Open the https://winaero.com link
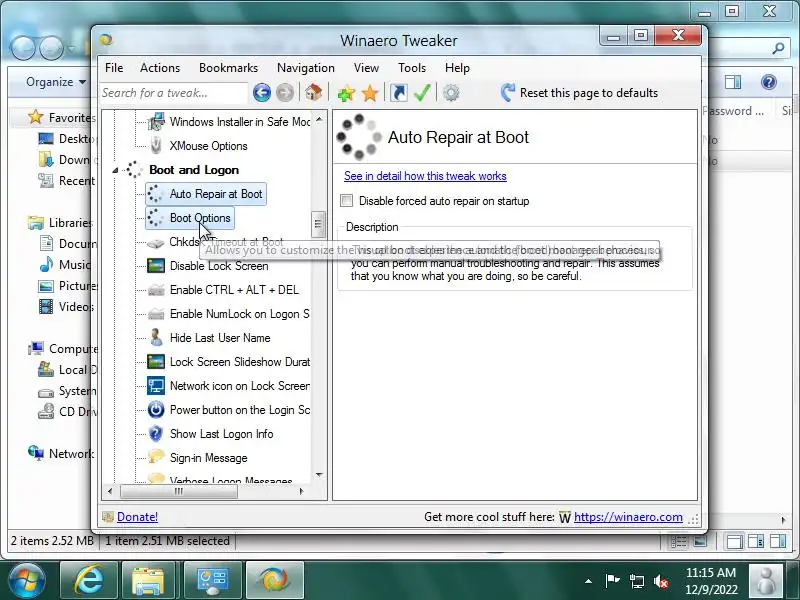Viewport: 800px width, 600px height. click(x=628, y=517)
